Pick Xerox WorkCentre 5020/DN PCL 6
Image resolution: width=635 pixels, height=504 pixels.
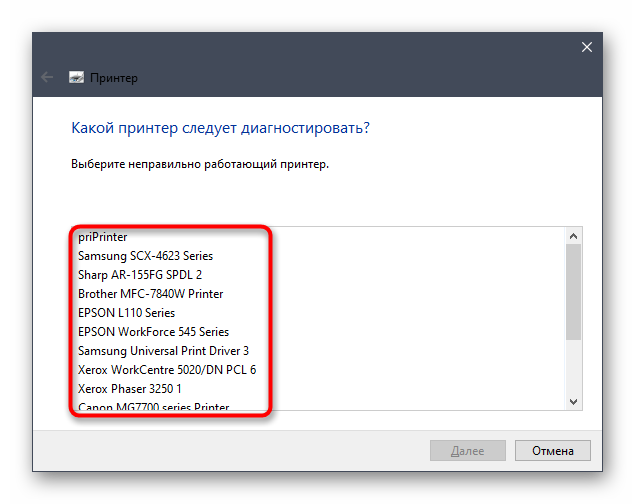[x=167, y=370]
